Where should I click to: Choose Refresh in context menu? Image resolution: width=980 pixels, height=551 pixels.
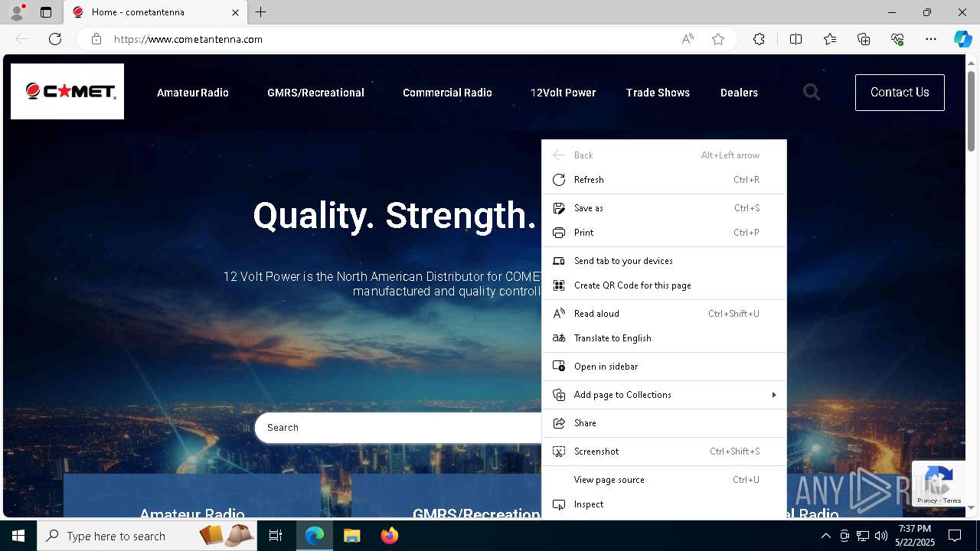664,180
